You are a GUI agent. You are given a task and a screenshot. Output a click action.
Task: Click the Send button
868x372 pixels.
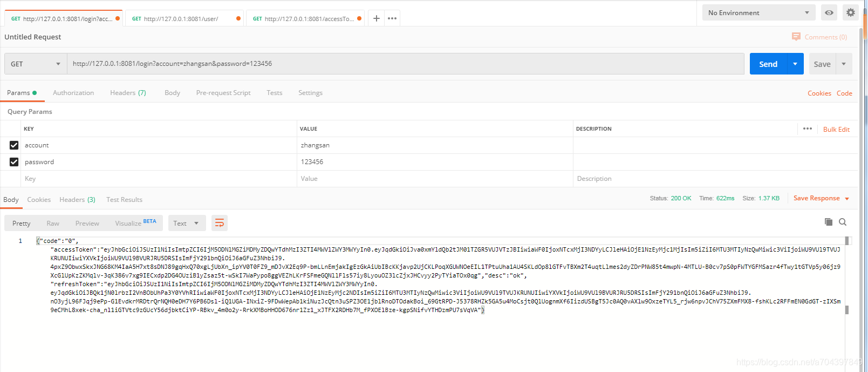click(768, 64)
